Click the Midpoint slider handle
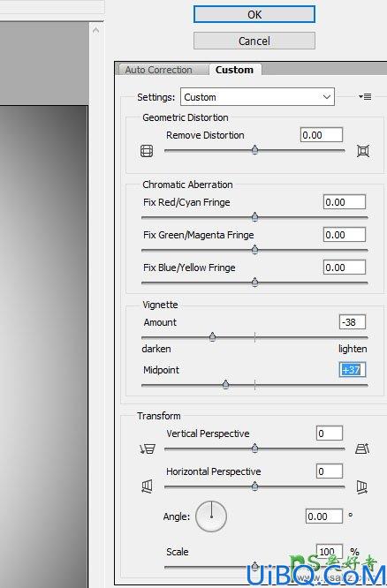 click(x=225, y=384)
